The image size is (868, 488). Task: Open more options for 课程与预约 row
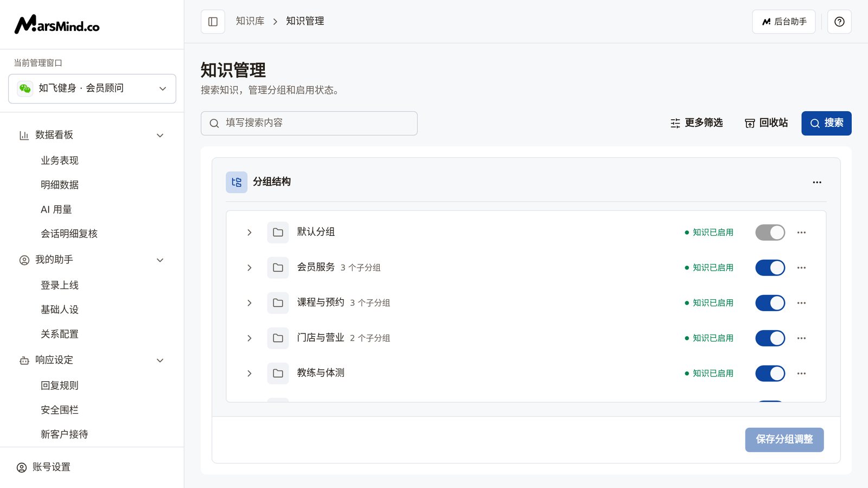(801, 303)
